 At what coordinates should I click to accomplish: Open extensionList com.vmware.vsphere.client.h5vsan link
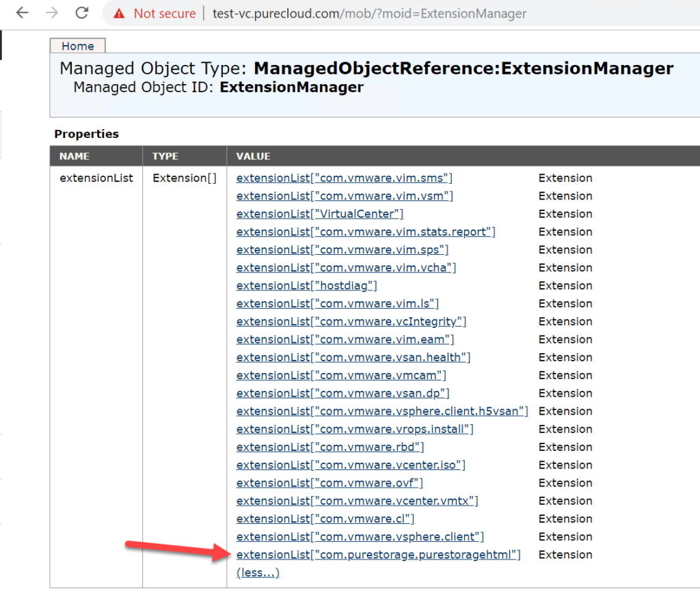pyautogui.click(x=382, y=411)
